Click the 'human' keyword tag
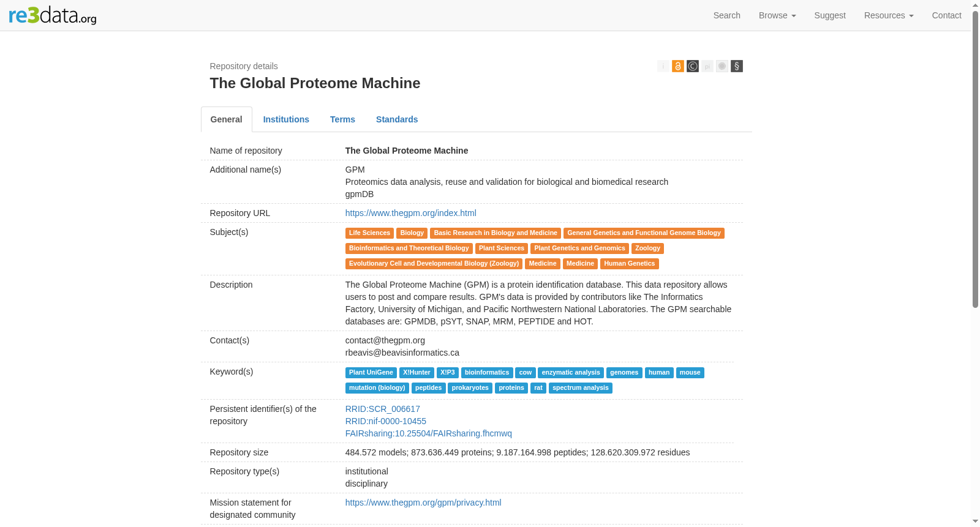The width and height of the screenshot is (980, 527). coord(659,373)
